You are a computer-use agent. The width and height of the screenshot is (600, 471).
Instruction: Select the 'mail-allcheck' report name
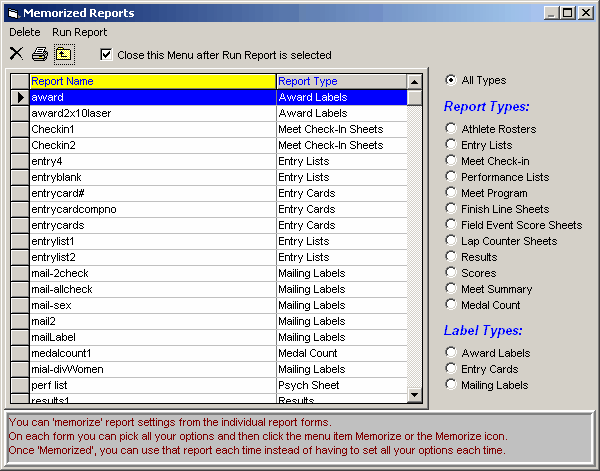coord(153,289)
